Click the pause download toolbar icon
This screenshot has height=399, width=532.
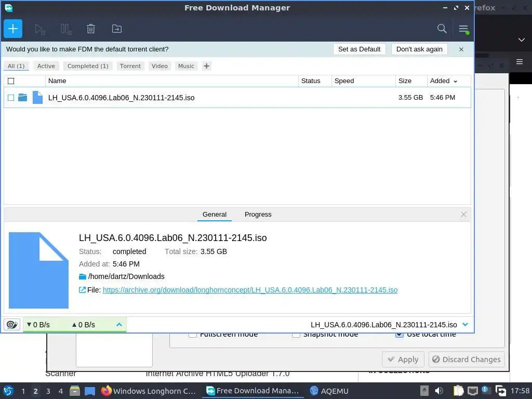click(x=66, y=29)
